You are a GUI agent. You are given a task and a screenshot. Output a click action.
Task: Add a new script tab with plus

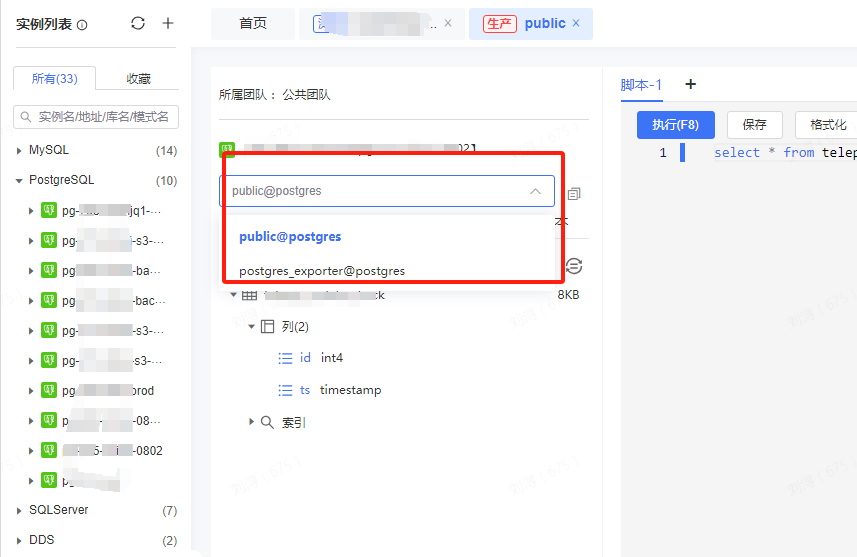point(691,84)
